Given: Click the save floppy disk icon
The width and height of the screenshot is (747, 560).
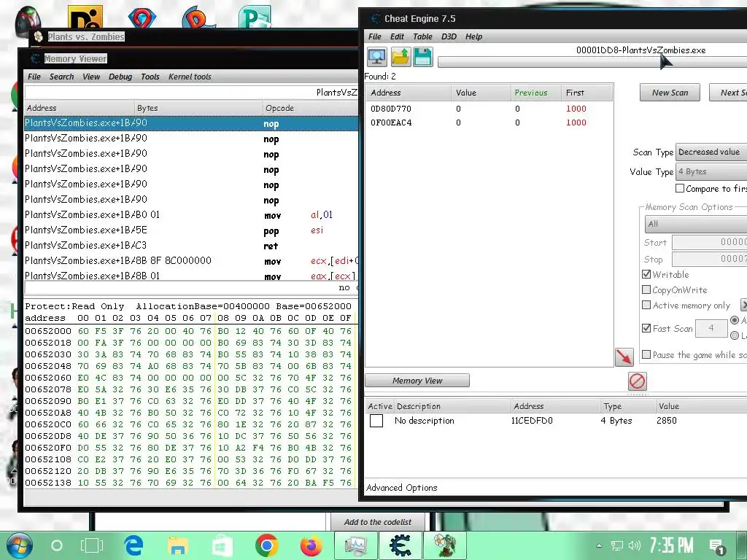Looking at the screenshot, I should pyautogui.click(x=423, y=57).
